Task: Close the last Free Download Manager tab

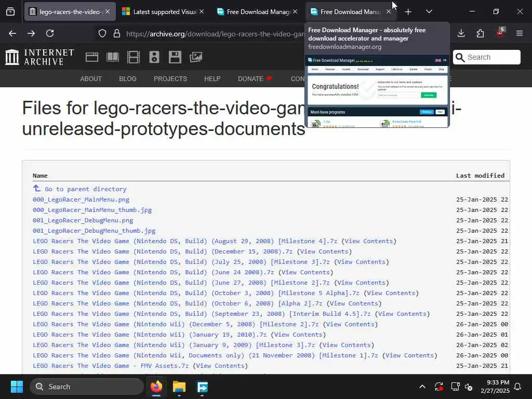Action: click(389, 11)
